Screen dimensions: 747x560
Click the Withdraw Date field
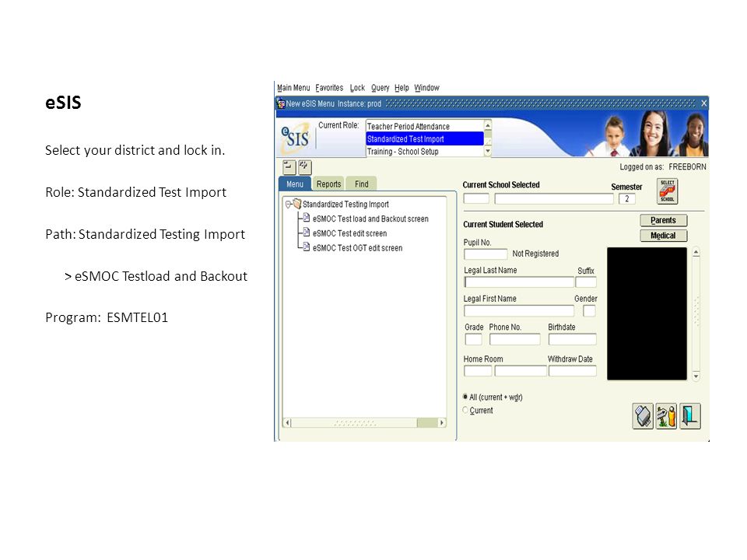click(x=572, y=371)
